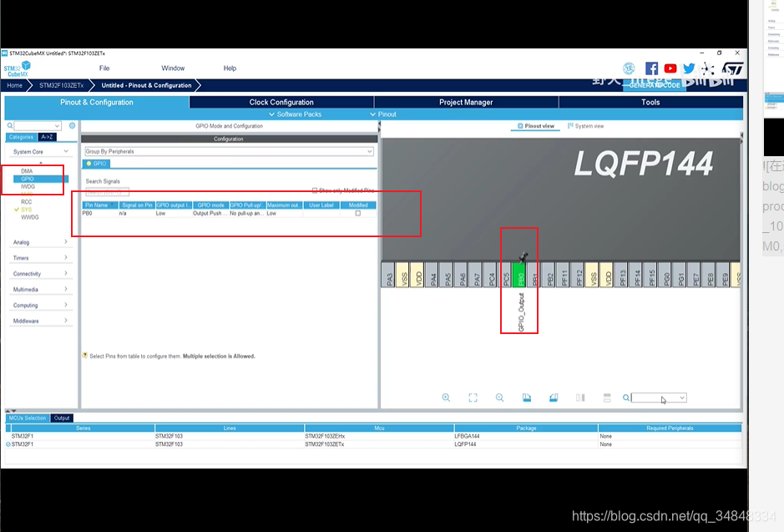Viewport: 784px width, 532px height.
Task: Select the MCUs Selection tab
Action: 28,418
